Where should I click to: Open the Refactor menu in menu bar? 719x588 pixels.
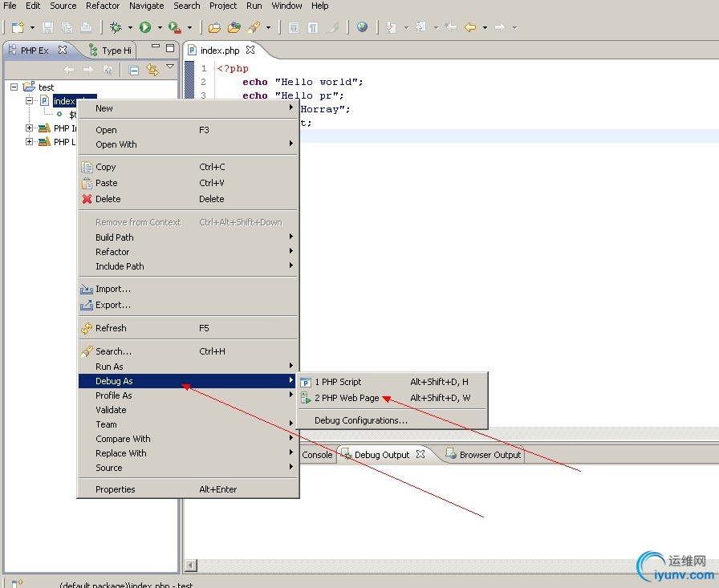[103, 6]
